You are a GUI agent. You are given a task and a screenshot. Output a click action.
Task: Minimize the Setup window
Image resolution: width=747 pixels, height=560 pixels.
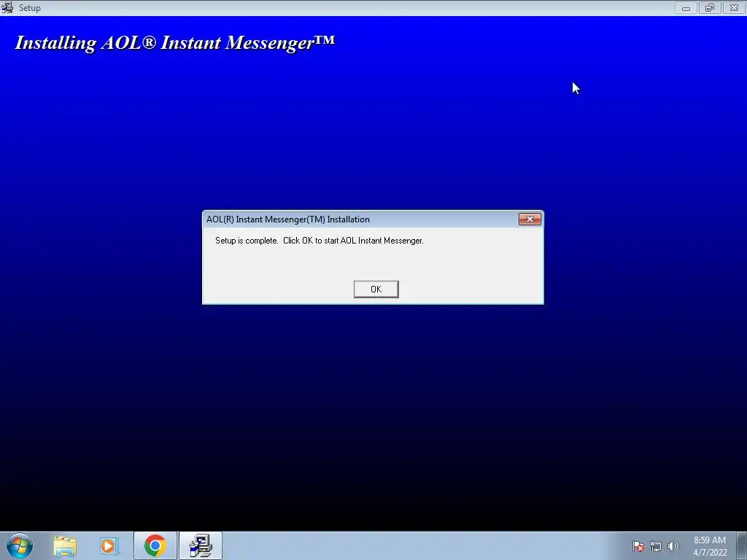coord(686,8)
